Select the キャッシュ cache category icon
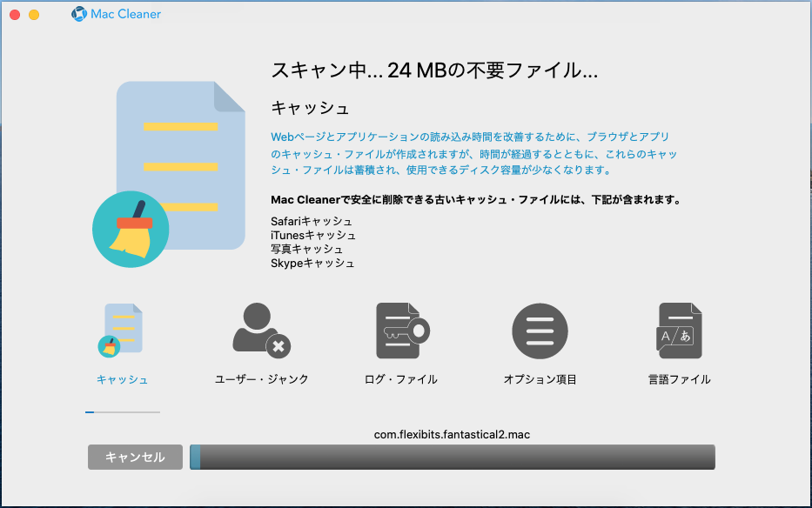The image size is (812, 508). (121, 331)
